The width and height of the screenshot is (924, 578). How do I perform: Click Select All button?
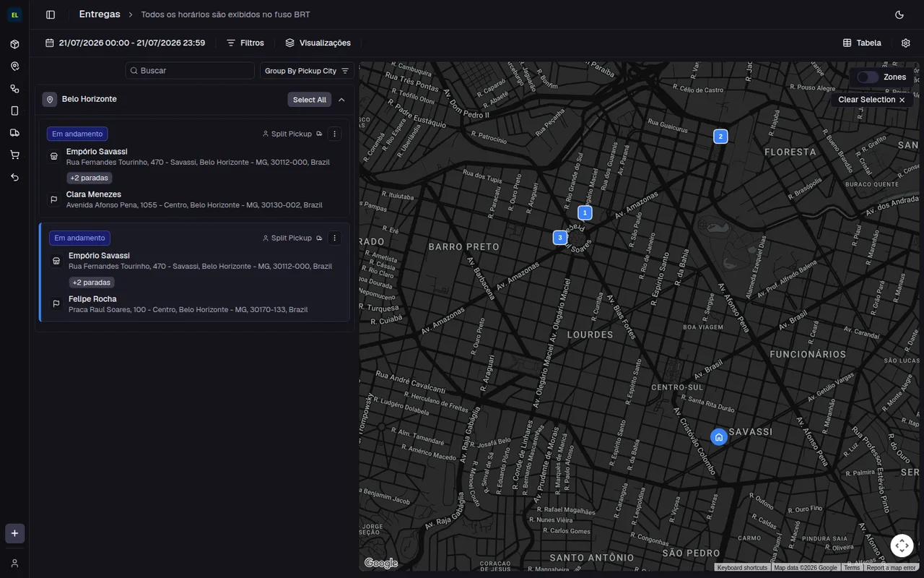pyautogui.click(x=310, y=100)
